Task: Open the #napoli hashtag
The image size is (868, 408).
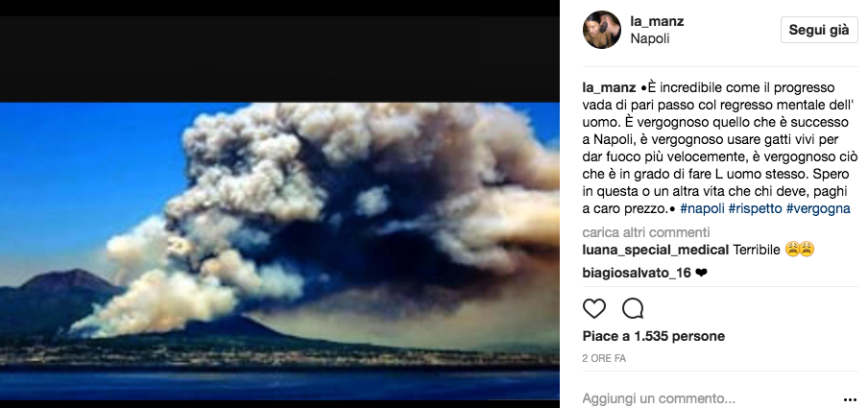Action: [x=702, y=209]
